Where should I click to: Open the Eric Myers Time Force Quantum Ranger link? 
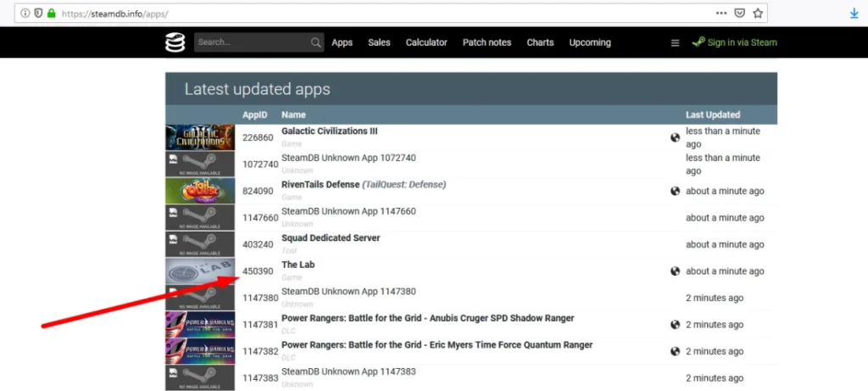pos(437,345)
